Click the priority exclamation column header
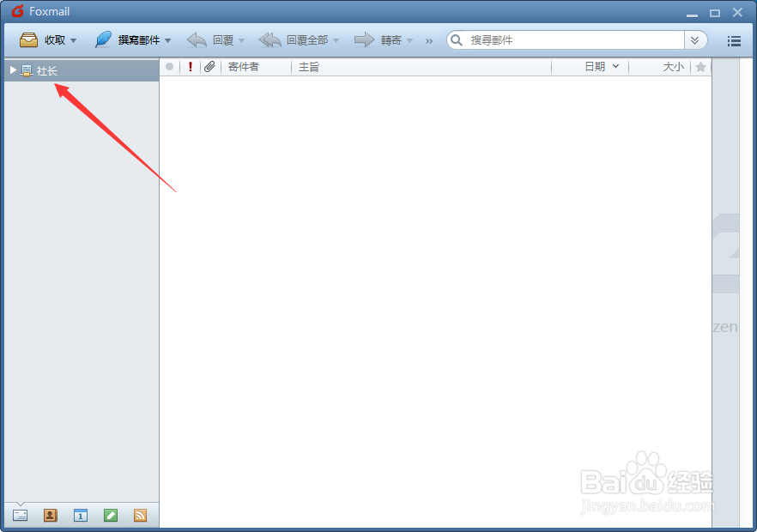This screenshot has height=532, width=757. 190,66
